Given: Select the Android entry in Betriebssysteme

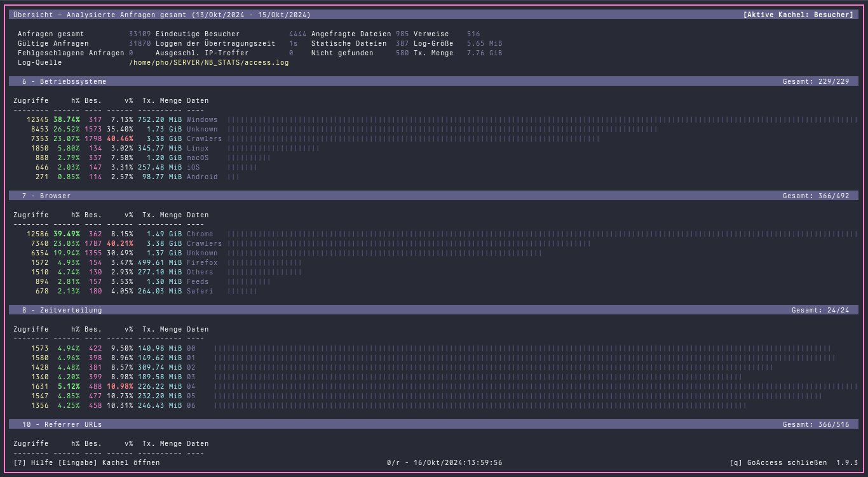Looking at the screenshot, I should click(x=202, y=177).
